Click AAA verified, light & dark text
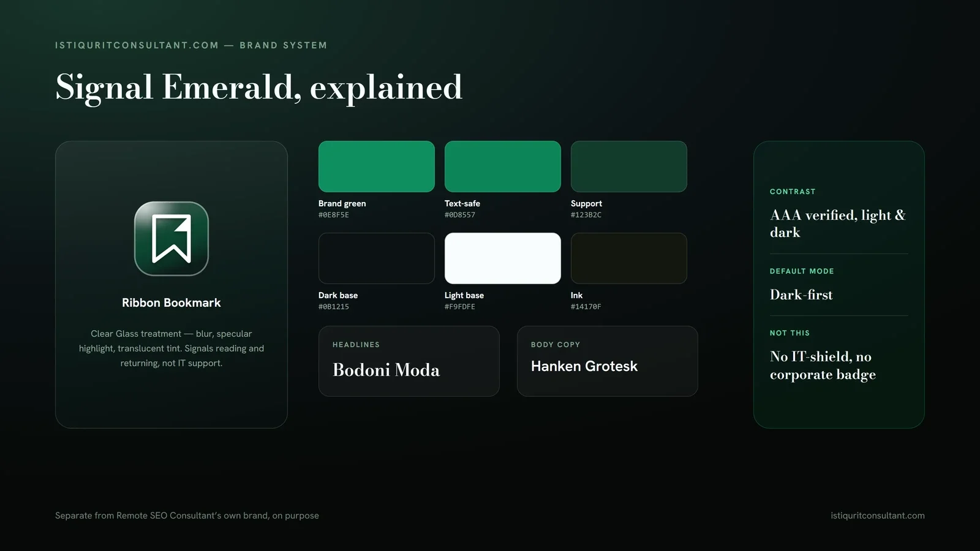980x551 pixels. click(x=838, y=223)
